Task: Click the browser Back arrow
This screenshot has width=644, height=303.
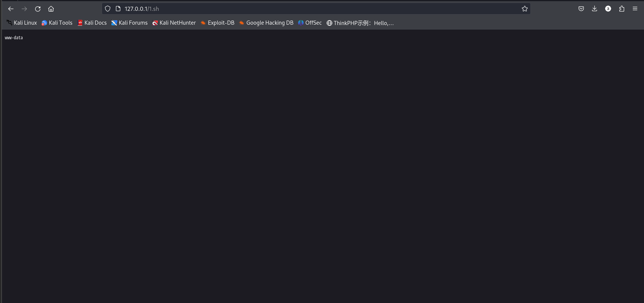Action: [11, 9]
